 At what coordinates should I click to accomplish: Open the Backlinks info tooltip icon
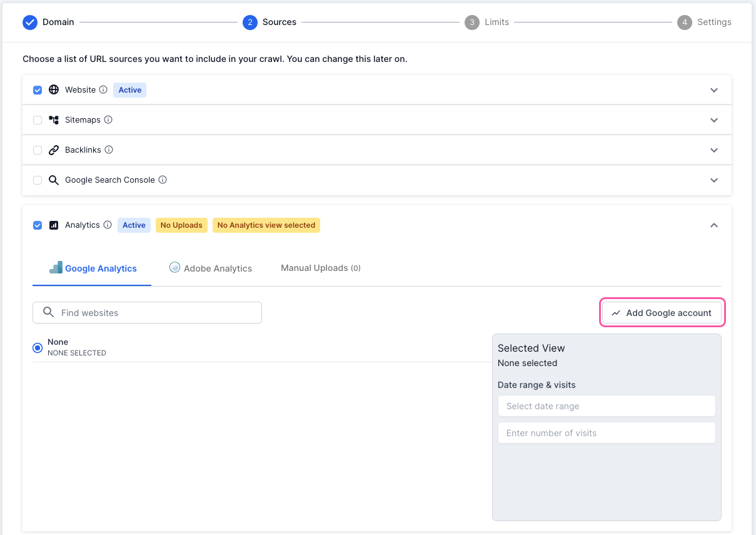[109, 150]
